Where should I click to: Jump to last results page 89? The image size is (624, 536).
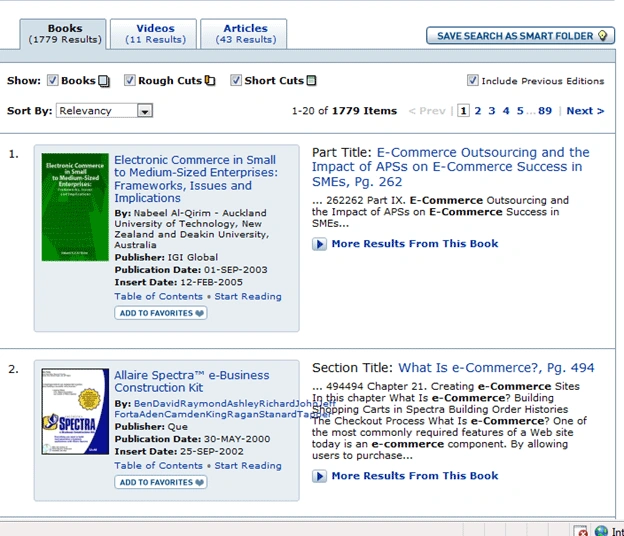pos(545,111)
